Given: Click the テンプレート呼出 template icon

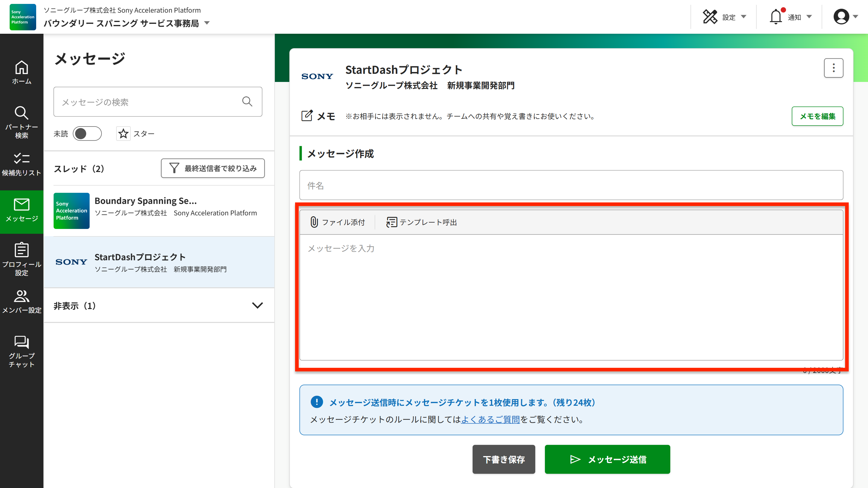Looking at the screenshot, I should tap(391, 222).
